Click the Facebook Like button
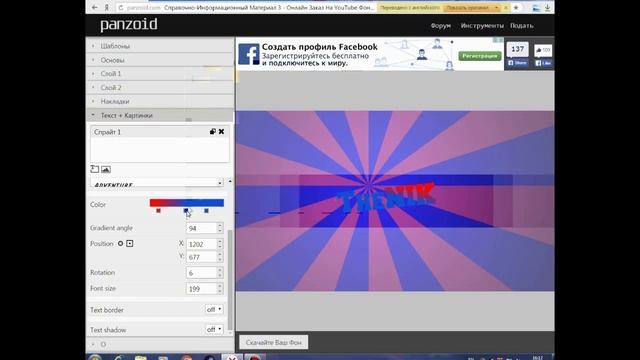Viewport: 640px width, 360px height. [x=543, y=63]
